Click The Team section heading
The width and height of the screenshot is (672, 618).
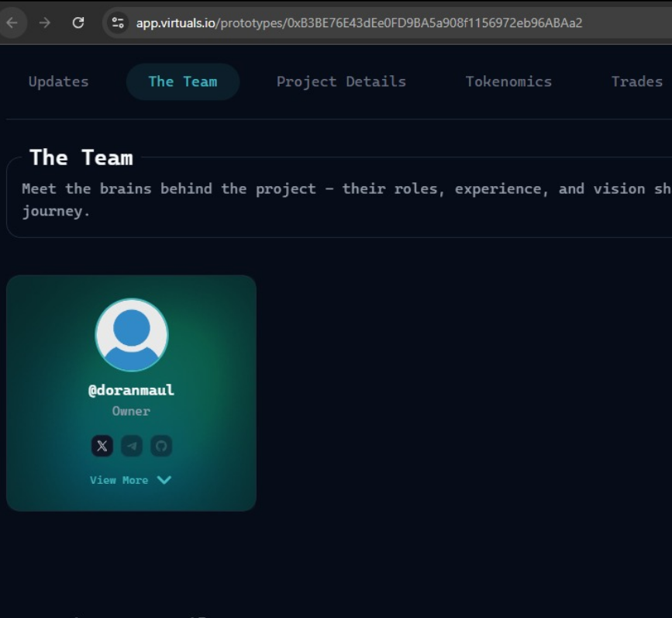coord(81,157)
